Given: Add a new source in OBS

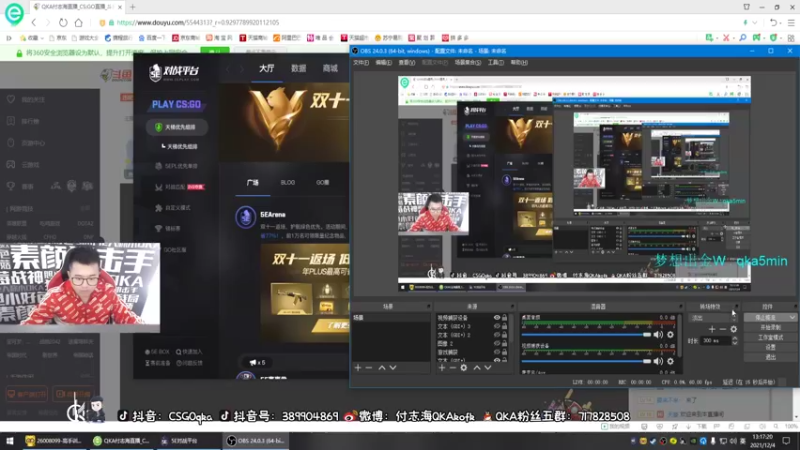Looking at the screenshot, I should [x=442, y=367].
